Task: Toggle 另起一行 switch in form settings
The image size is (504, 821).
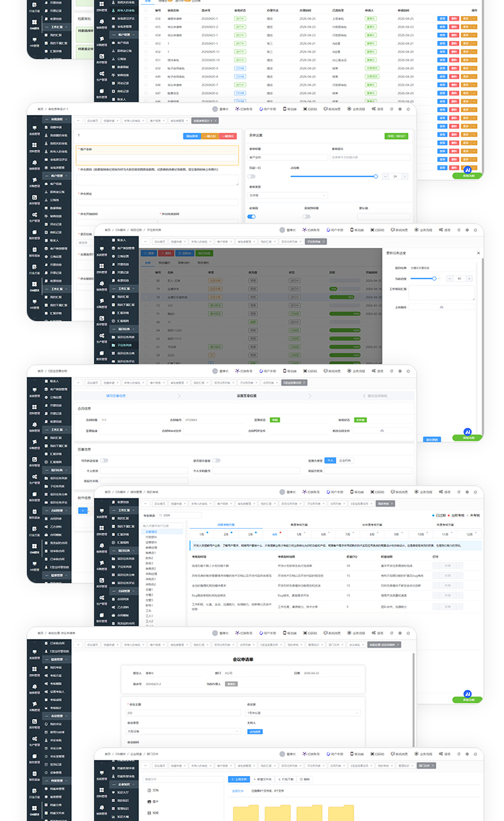Action: [x=252, y=176]
